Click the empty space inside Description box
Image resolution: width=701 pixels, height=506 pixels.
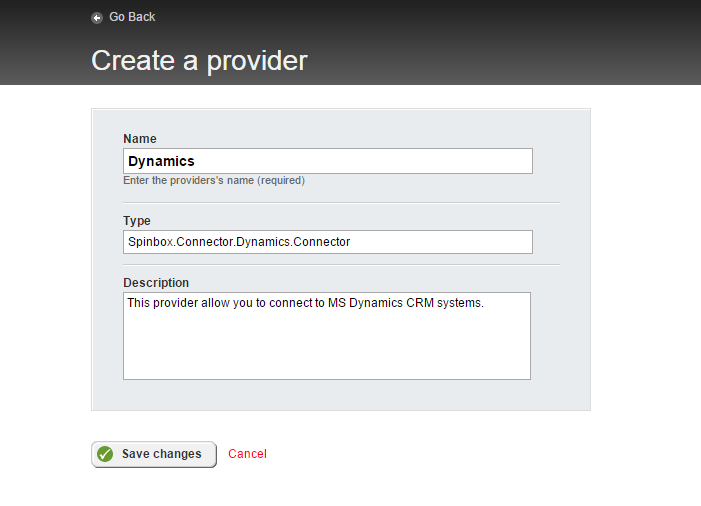327,349
